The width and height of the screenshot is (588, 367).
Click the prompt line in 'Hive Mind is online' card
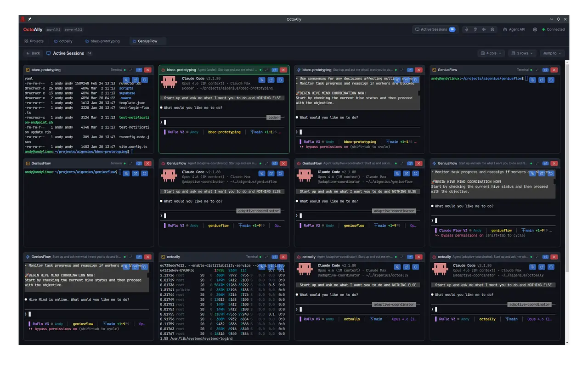(x=87, y=314)
